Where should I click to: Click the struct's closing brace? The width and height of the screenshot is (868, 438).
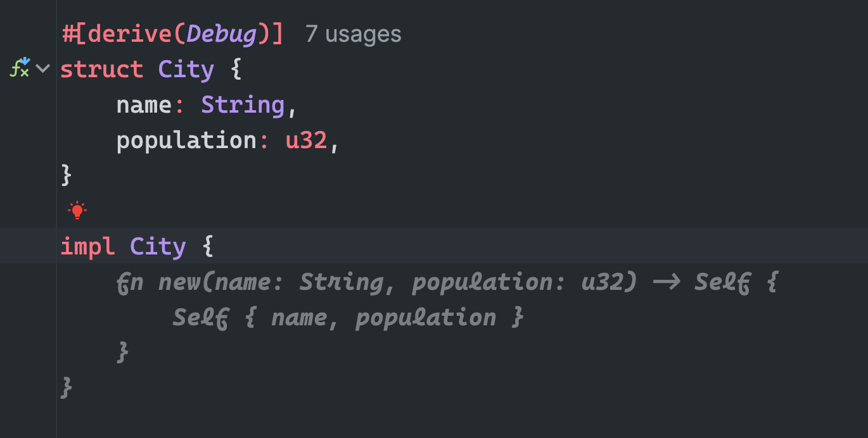[x=67, y=175]
